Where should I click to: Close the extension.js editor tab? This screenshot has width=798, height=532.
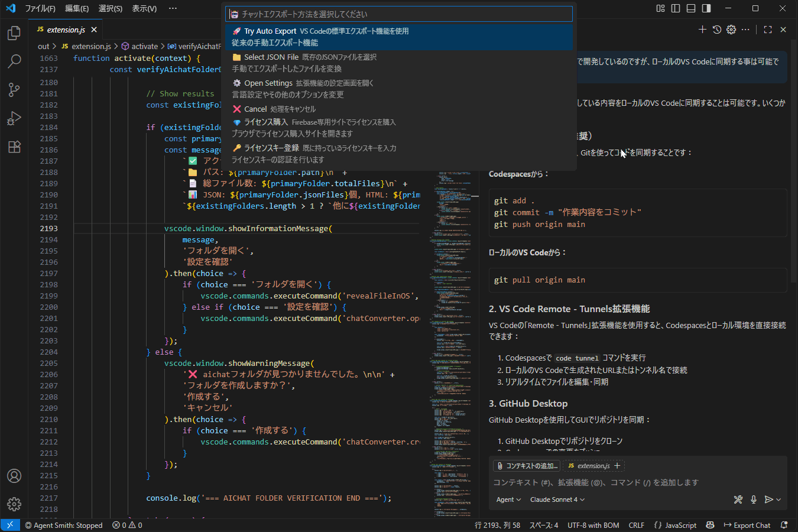[94, 30]
